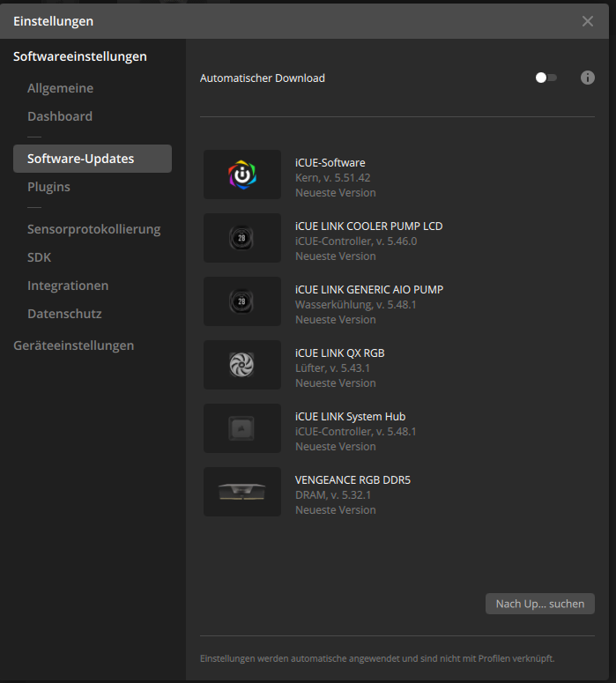Click the iCUE-Software entry title
This screenshot has width=616, height=683.
tap(330, 163)
